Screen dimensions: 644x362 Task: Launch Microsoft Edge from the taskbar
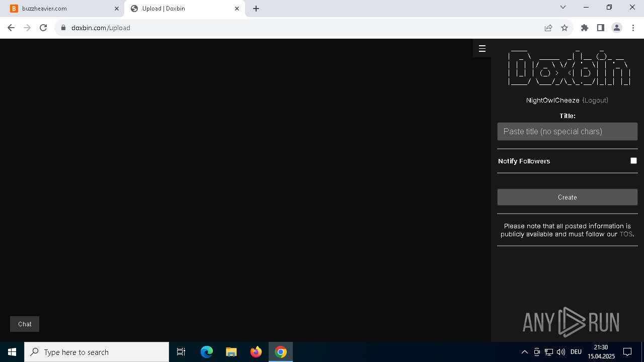207,352
